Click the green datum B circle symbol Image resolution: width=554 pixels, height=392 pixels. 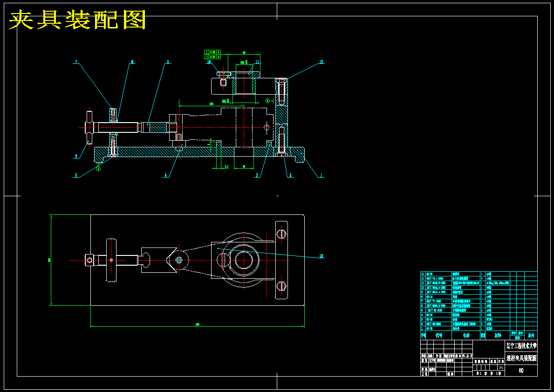(268, 101)
